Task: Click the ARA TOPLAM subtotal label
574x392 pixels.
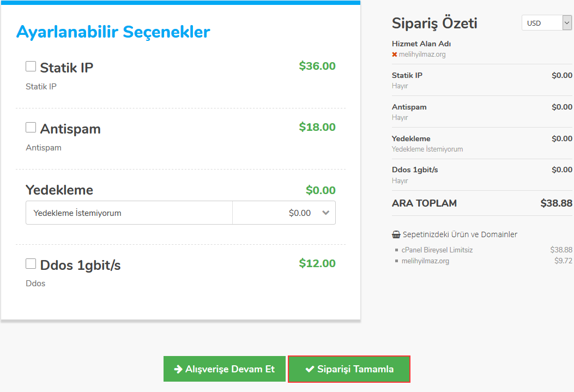Action: 424,203
